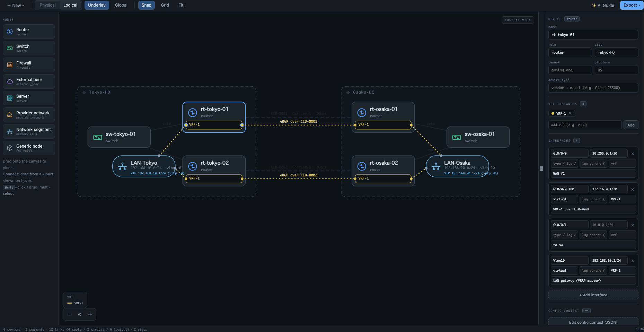The height and width of the screenshot is (332, 644).
Task: Click the Provider network icon in palette
Action: tap(10, 115)
